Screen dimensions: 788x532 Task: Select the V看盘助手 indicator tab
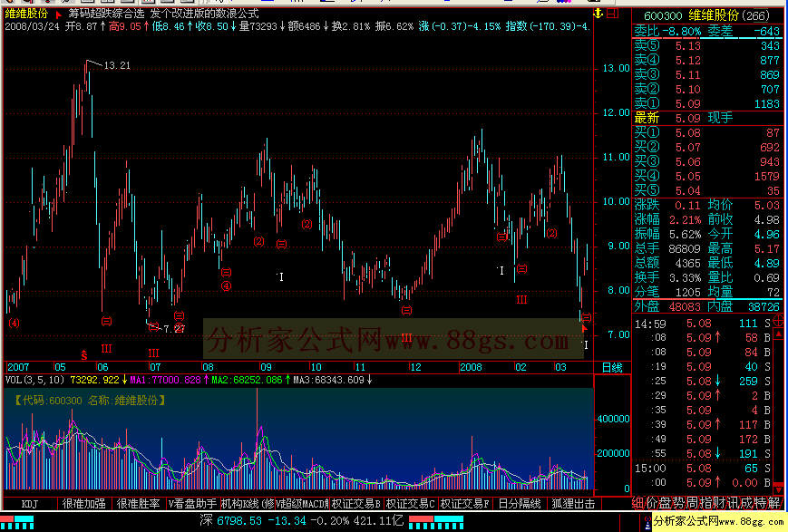pos(192,504)
